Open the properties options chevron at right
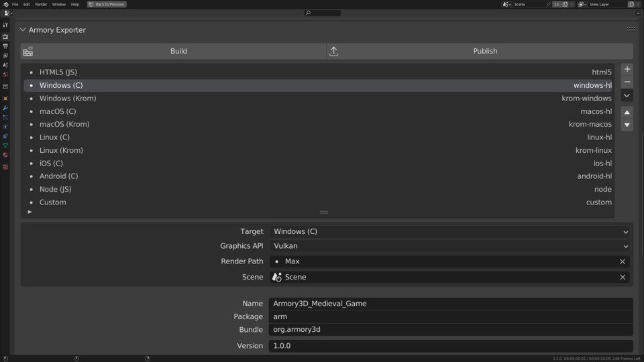 point(638,13)
